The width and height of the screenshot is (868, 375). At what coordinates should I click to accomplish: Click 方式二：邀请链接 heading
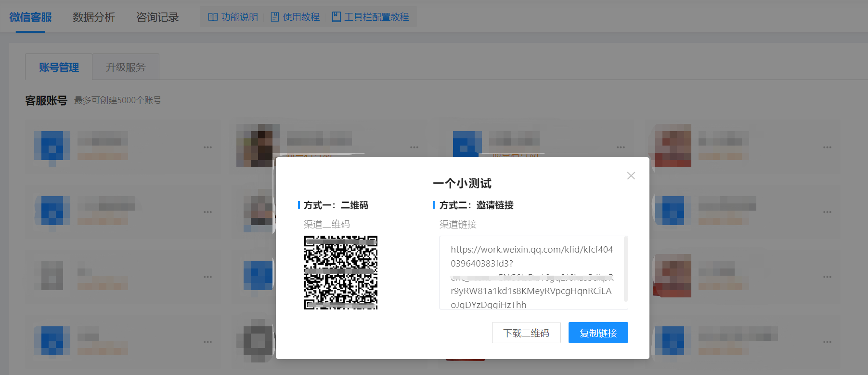[476, 205]
